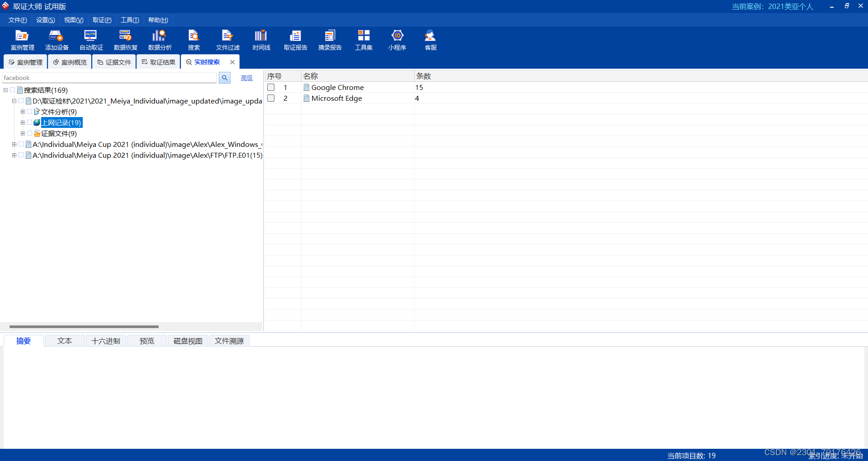Viewport: 868px width, 461px height.
Task: Open the 磁盘视图 disk view tab
Action: click(188, 341)
